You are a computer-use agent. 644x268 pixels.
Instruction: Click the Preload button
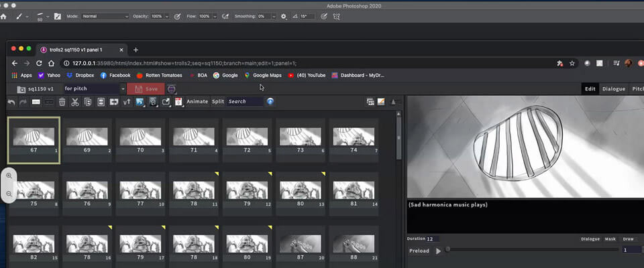click(419, 251)
